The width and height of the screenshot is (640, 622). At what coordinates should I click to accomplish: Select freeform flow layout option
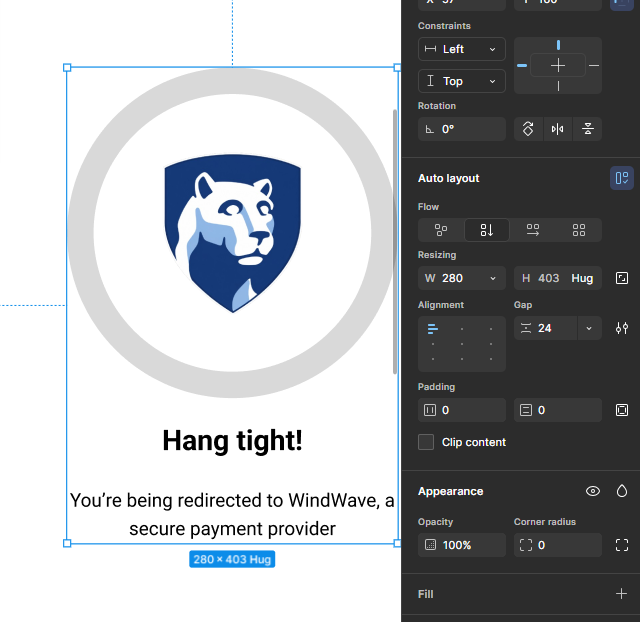click(x=441, y=230)
